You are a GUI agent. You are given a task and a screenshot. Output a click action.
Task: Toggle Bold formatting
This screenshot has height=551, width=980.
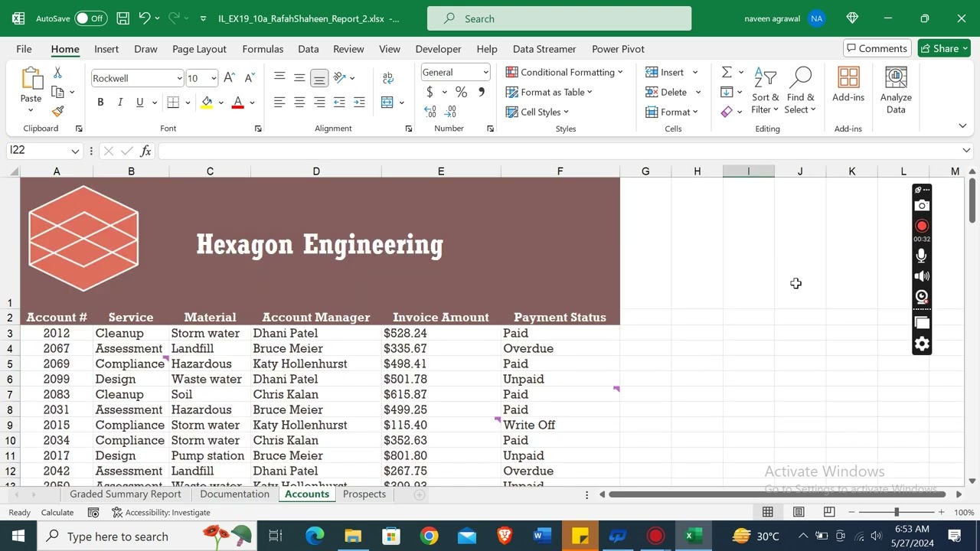(x=100, y=103)
